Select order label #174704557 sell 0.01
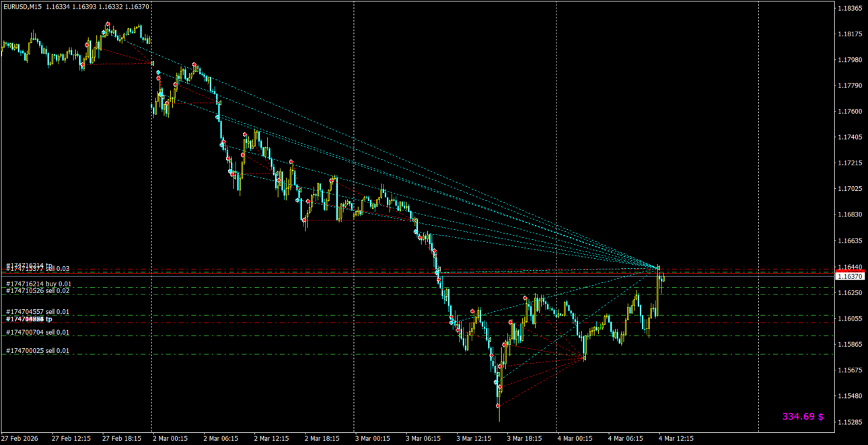The image size is (868, 445). [38, 312]
